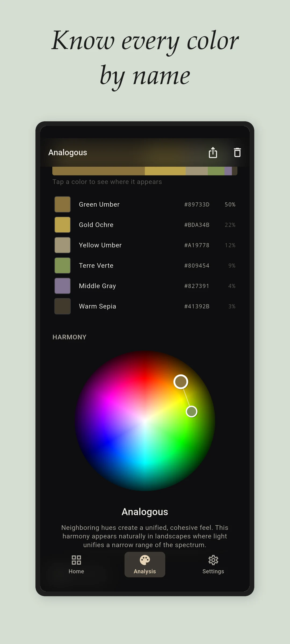Tap the Settings gear icon
Screen dimensions: 290x644
click(213, 560)
